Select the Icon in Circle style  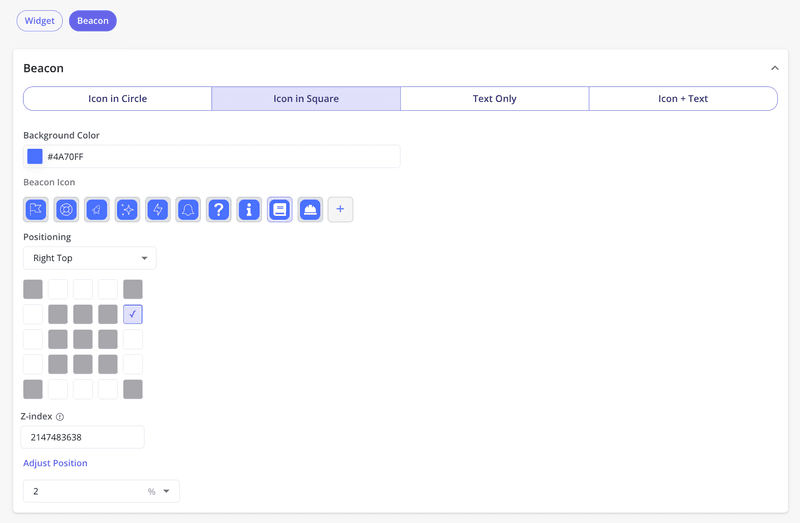tap(117, 98)
